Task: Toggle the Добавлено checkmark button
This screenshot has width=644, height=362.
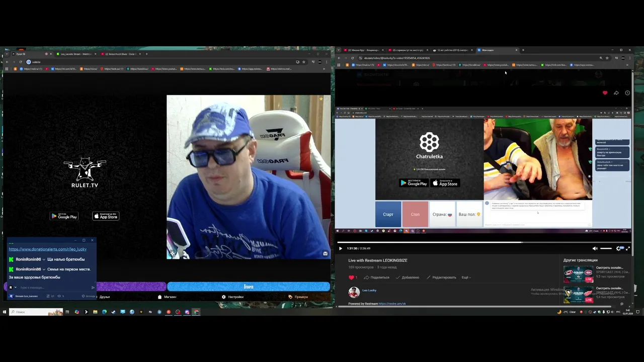Action: pos(408,278)
